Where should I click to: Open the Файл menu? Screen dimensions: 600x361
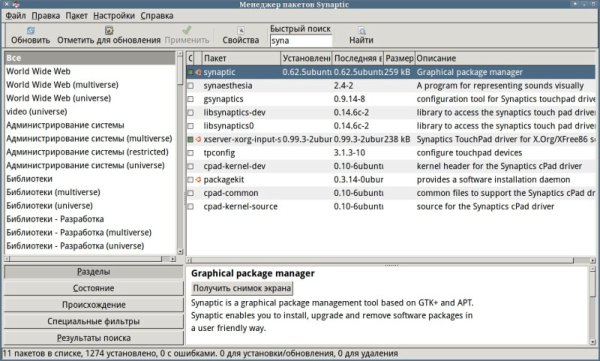click(16, 16)
